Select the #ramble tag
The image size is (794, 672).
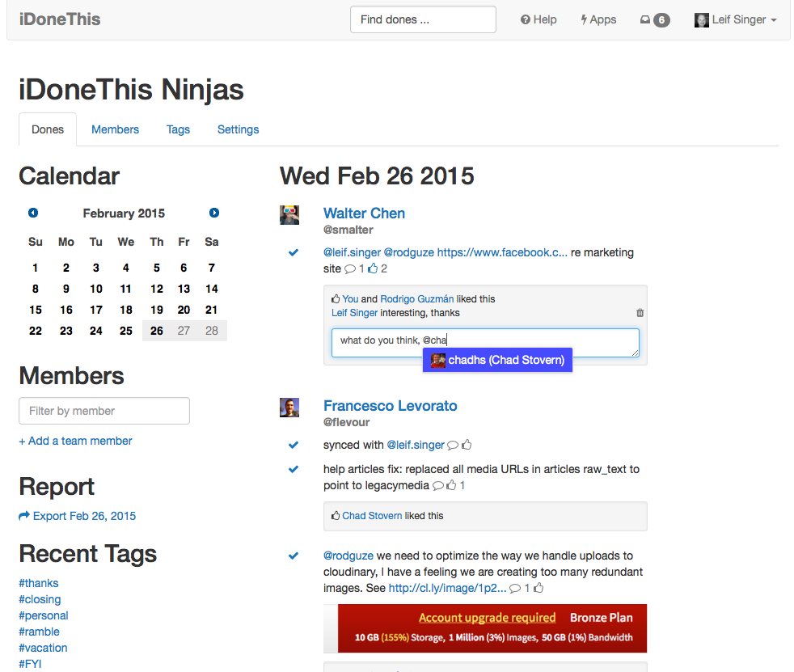click(x=39, y=632)
